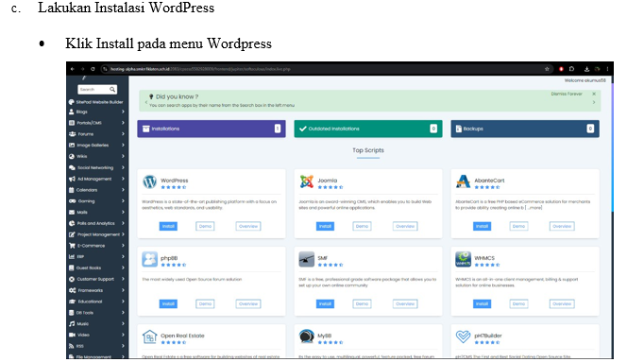Click the page vertical scrollbar
Screen dimensions: 644x362
(612, 148)
